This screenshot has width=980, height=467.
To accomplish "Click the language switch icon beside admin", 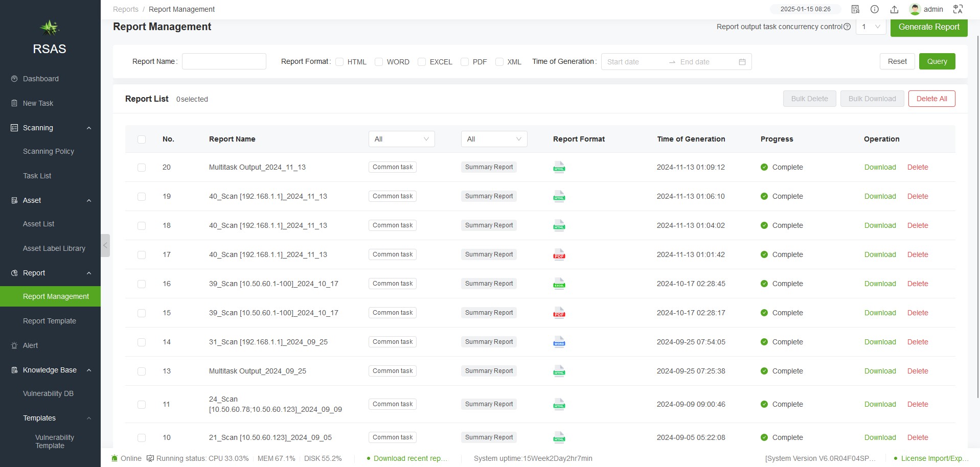I will (958, 9).
